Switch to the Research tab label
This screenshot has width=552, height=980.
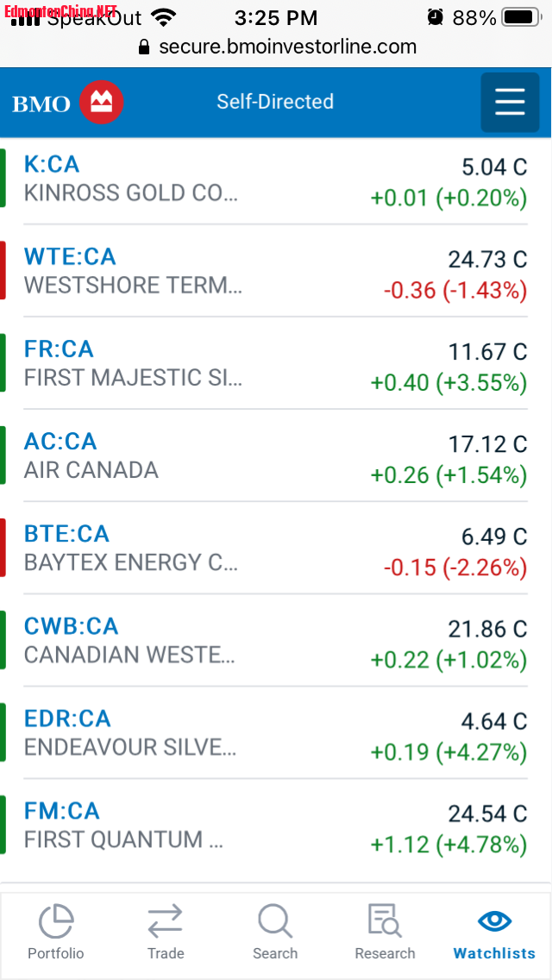[x=385, y=953]
